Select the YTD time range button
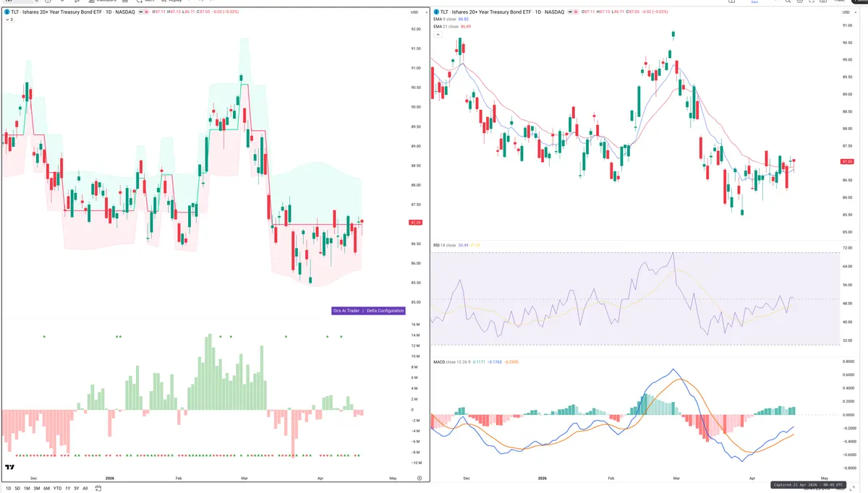868x493 pixels. [x=57, y=489]
